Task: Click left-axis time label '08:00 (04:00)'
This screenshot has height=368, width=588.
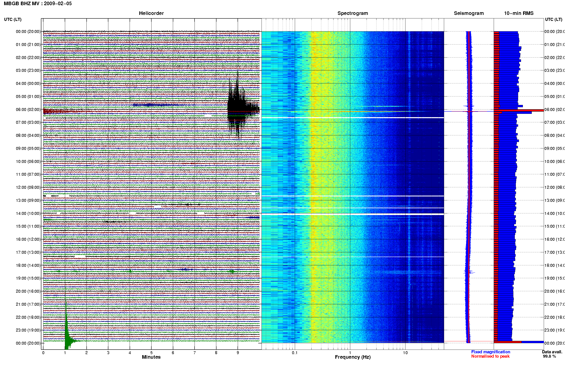Action: pyautogui.click(x=28, y=135)
